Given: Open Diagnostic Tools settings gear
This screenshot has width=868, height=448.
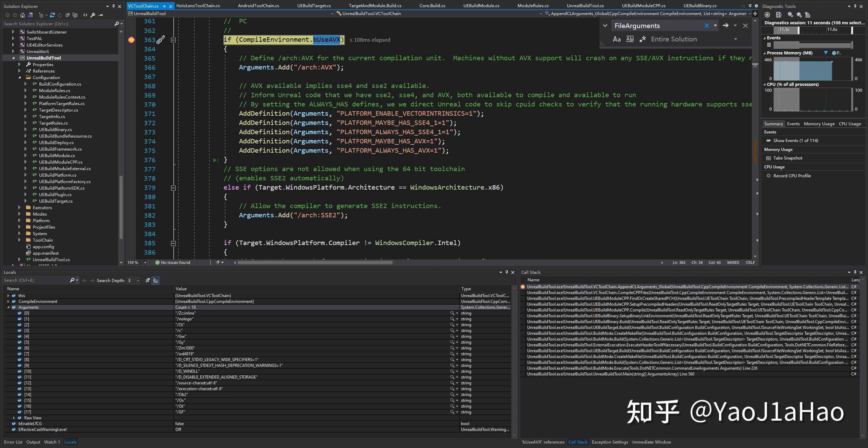Looking at the screenshot, I should point(767,15).
